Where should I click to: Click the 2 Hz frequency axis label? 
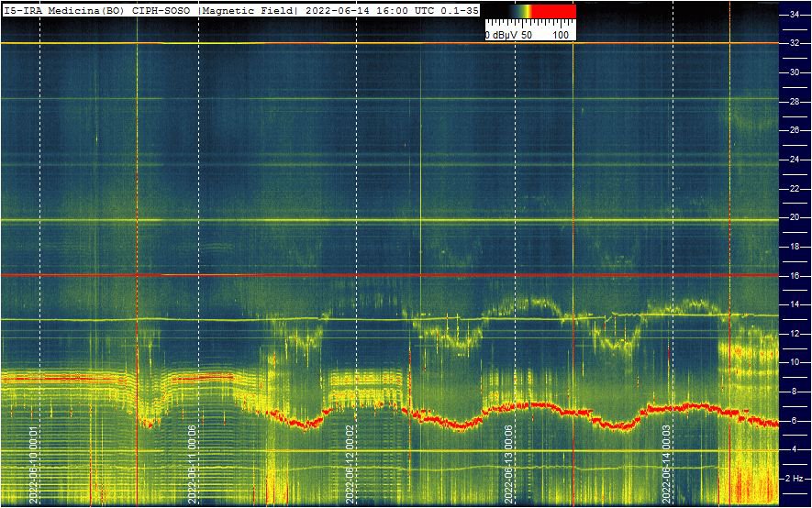pos(796,479)
